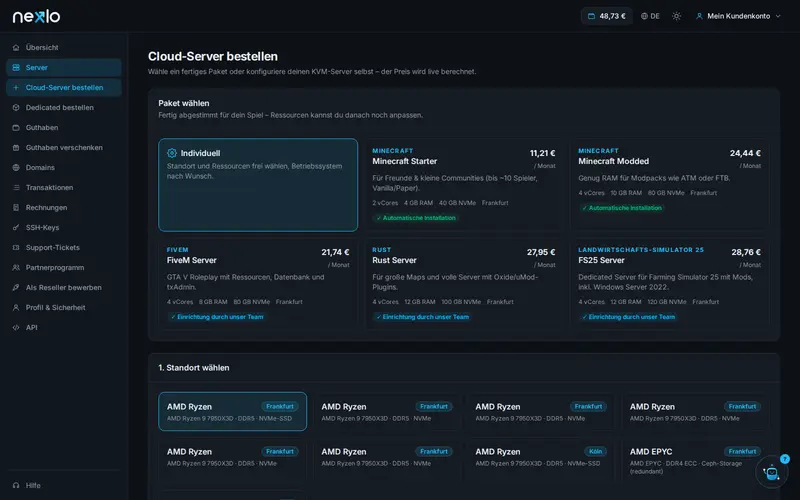Click Automatische Installation badge on Minecraft Starter
The image size is (800, 500).
pos(415,218)
